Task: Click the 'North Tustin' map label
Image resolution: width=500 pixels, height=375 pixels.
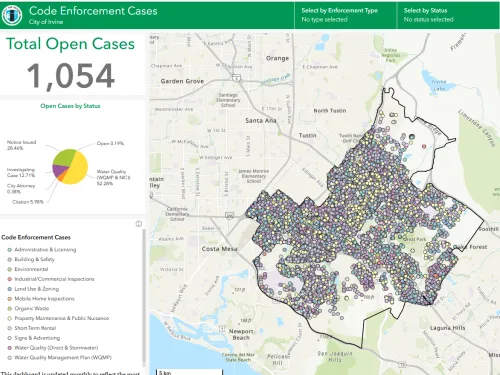Action: click(330, 111)
